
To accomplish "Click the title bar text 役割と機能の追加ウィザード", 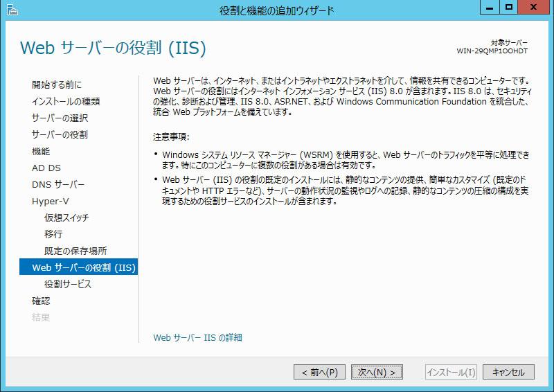I will coord(276,10).
